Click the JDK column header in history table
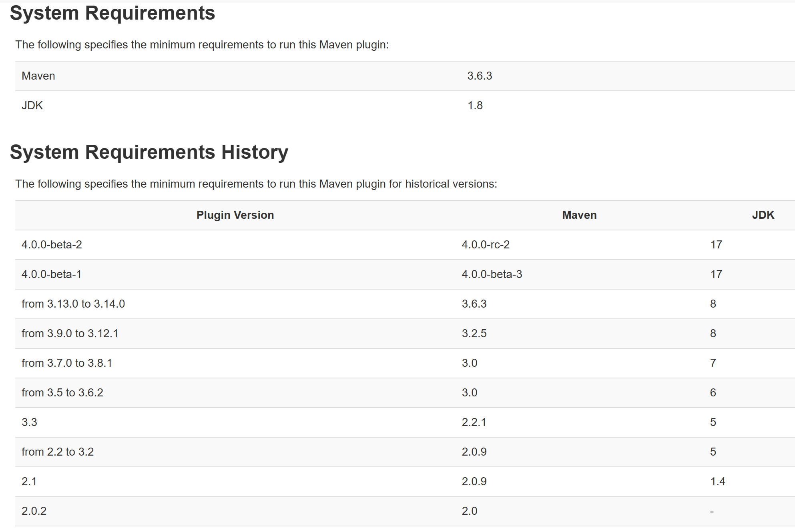Image resolution: width=795 pixels, height=532 pixels. 763,215
